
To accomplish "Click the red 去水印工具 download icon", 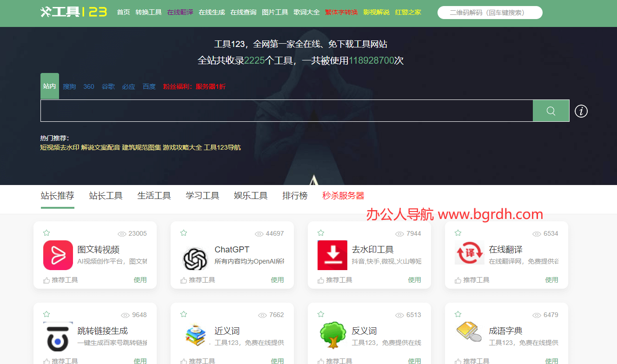I will point(332,255).
